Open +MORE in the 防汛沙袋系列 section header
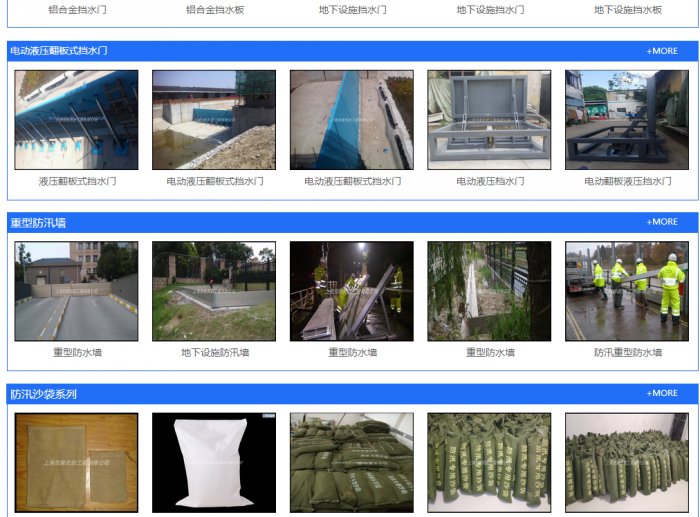 pos(662,394)
